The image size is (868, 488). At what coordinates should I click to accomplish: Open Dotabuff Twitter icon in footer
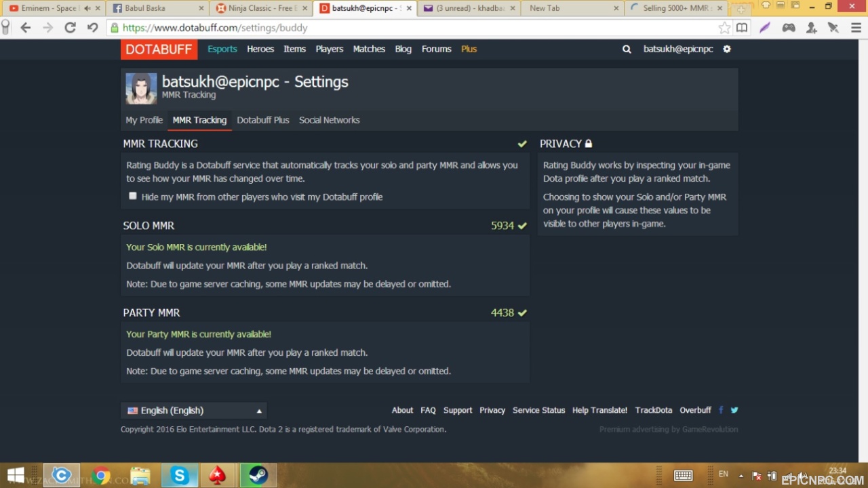pos(734,410)
